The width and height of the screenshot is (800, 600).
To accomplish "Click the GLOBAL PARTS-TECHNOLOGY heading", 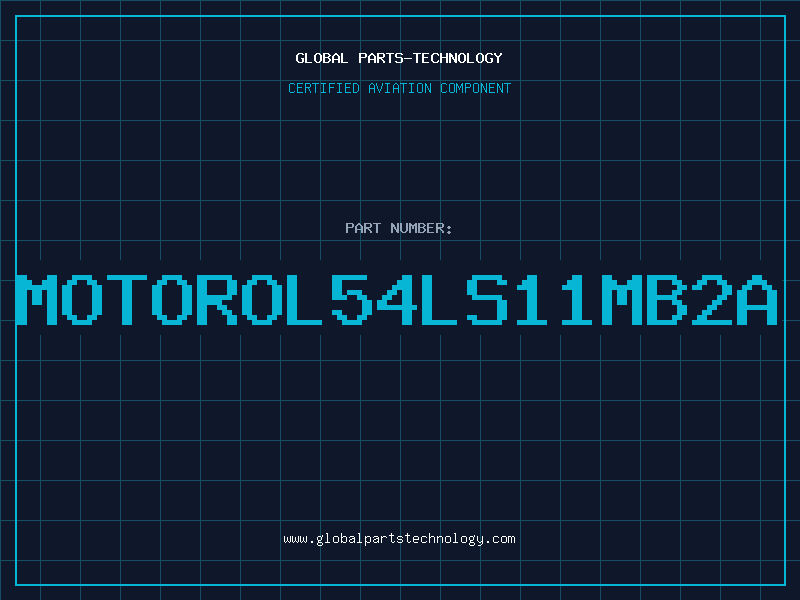I will coord(399,58).
